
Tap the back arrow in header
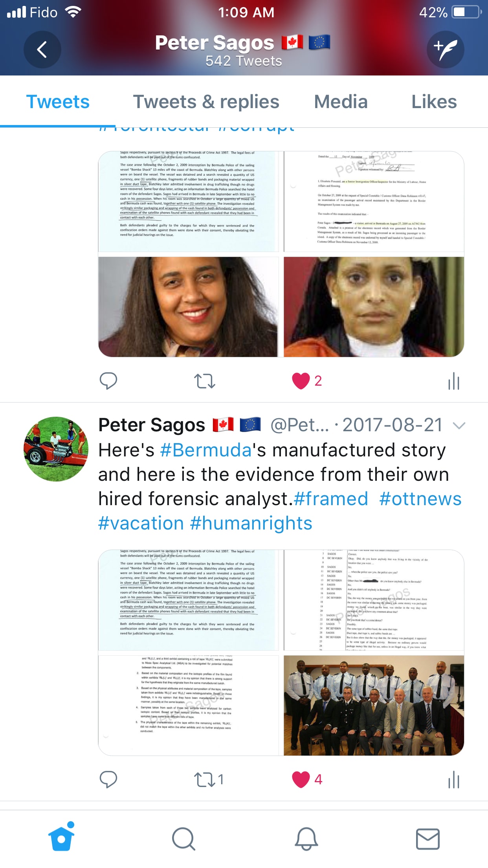point(42,50)
